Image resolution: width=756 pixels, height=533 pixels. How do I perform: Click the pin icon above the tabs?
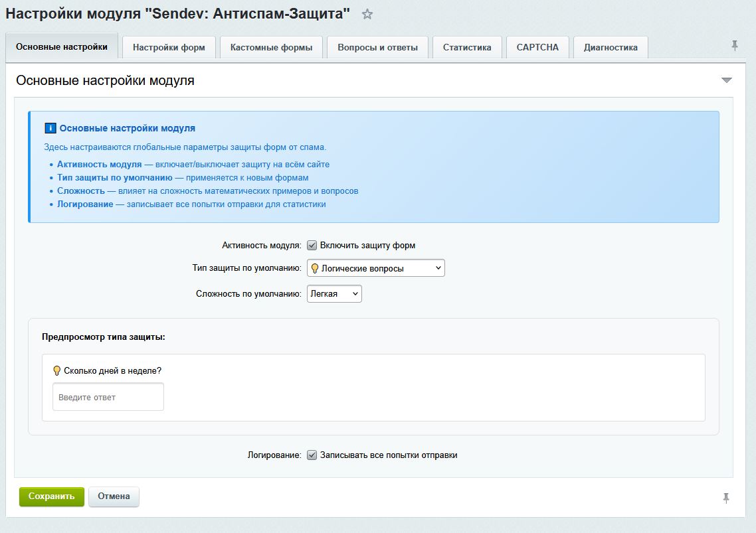(734, 45)
